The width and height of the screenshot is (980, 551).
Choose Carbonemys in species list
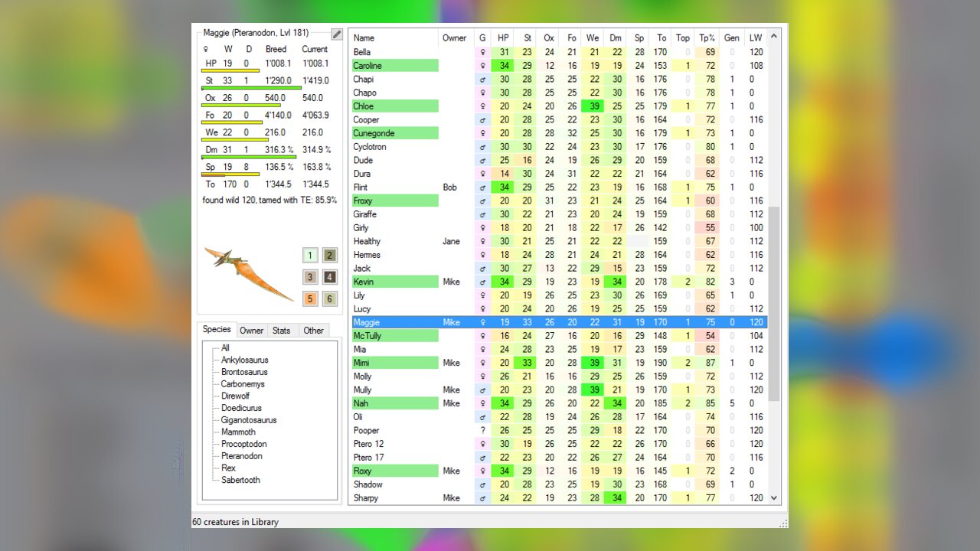point(243,384)
